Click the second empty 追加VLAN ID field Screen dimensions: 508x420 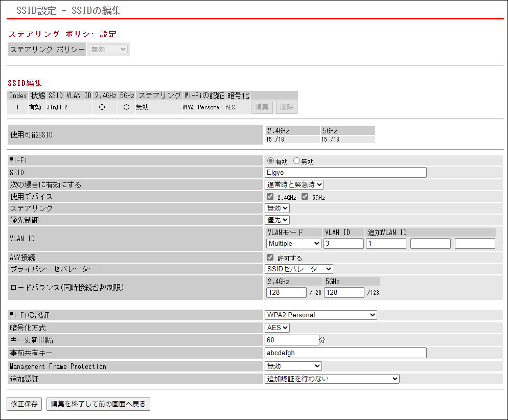click(x=430, y=244)
